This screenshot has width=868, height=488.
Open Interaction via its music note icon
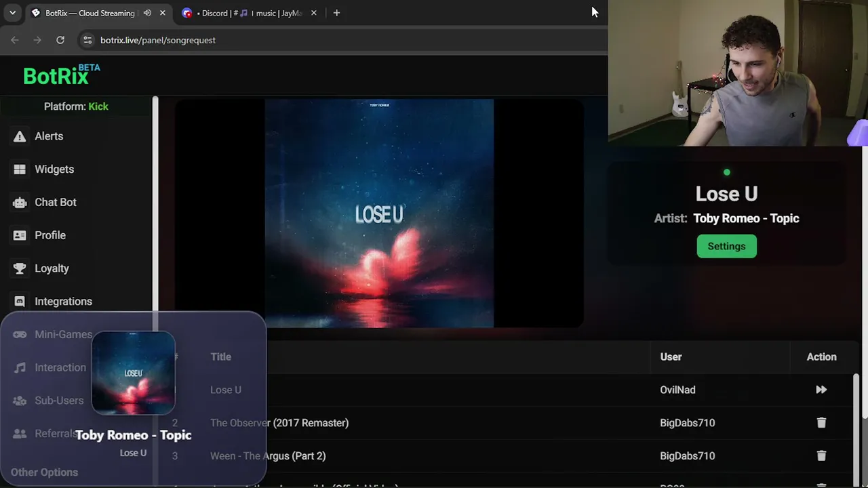tap(20, 367)
